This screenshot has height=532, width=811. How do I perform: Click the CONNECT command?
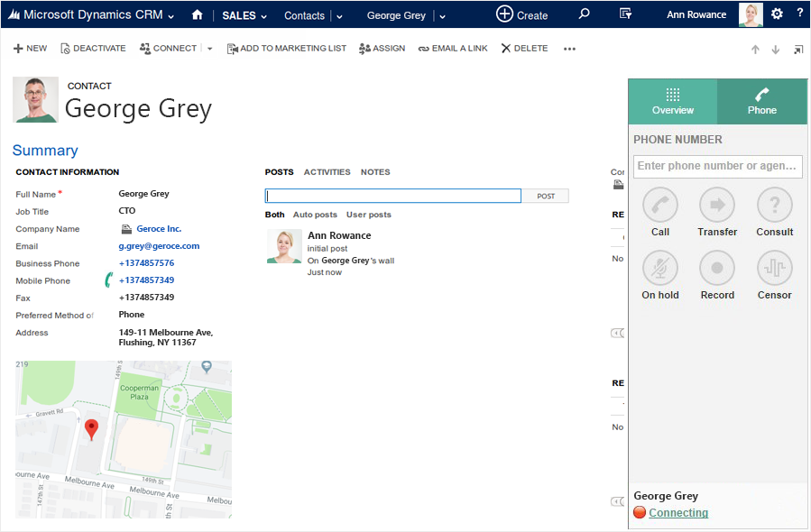coord(168,48)
